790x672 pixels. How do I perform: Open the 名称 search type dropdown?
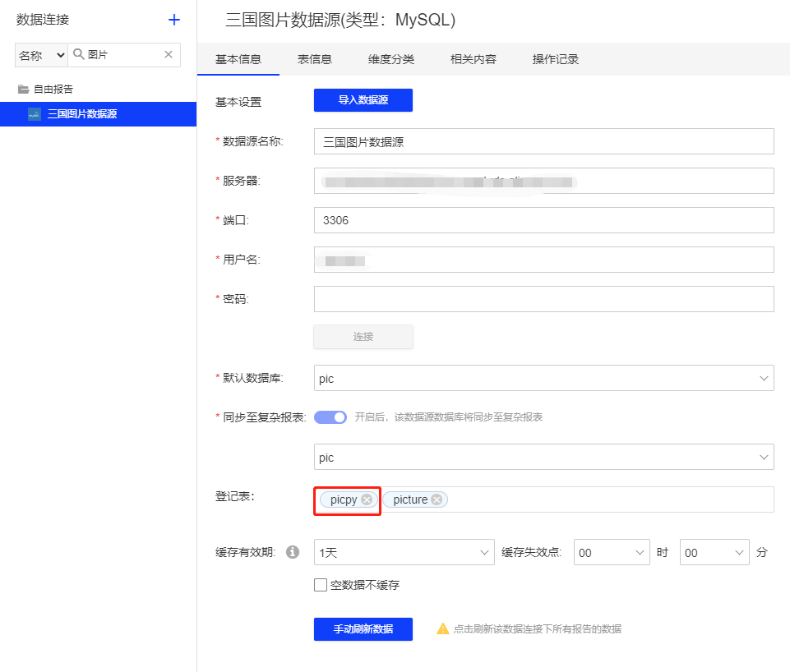[x=41, y=55]
